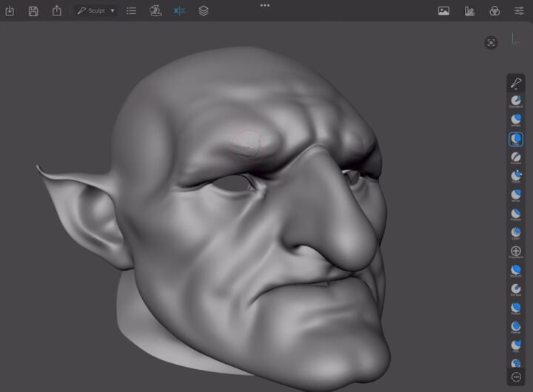Select the Inflate brush
This screenshot has width=533, height=392.
[516, 119]
